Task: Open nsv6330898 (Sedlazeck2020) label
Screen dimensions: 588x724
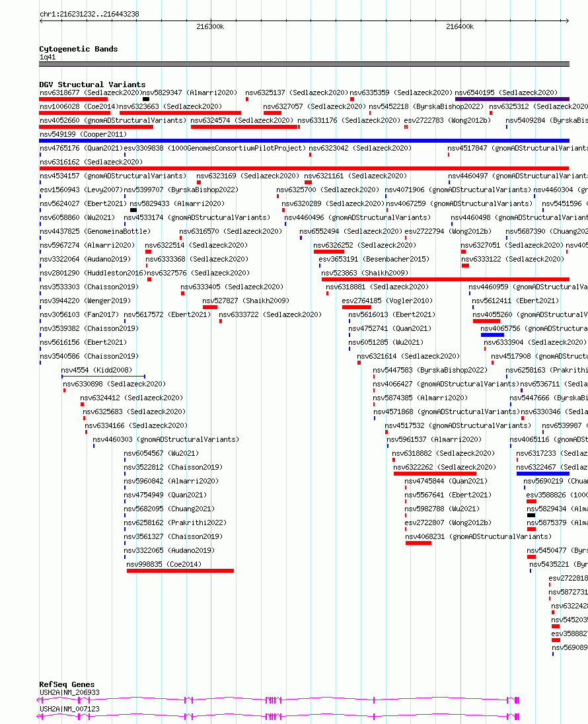Action: 114,384
